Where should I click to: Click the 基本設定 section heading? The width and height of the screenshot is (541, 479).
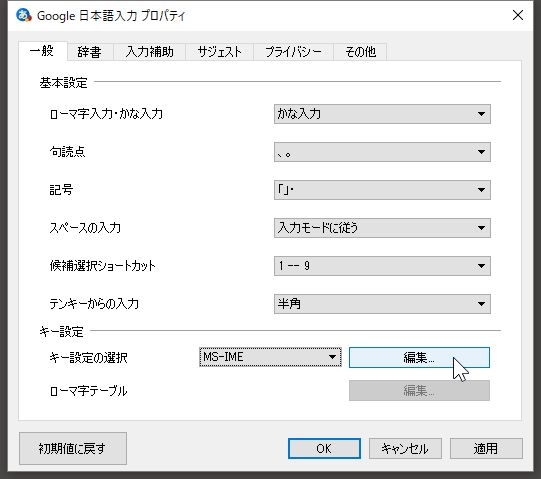click(63, 83)
